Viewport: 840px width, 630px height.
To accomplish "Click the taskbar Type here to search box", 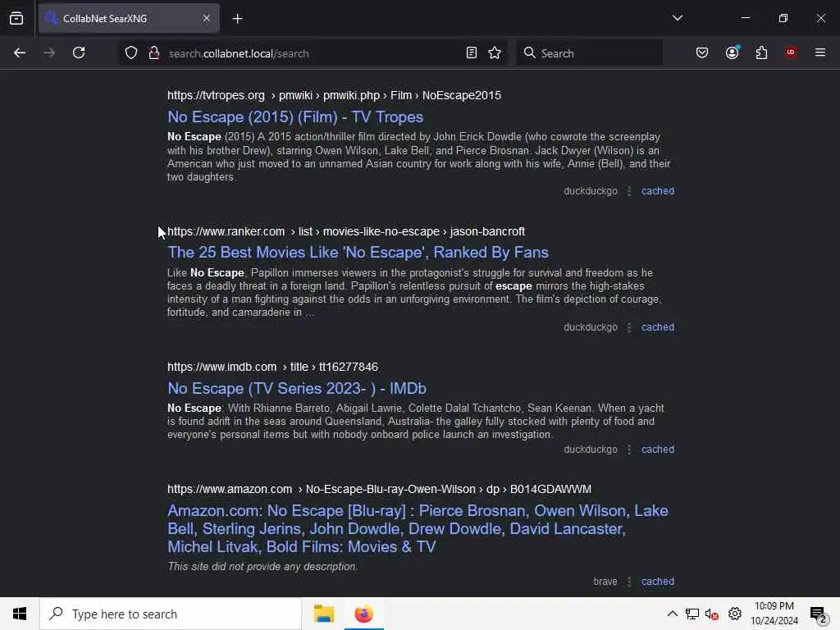I will 171,614.
